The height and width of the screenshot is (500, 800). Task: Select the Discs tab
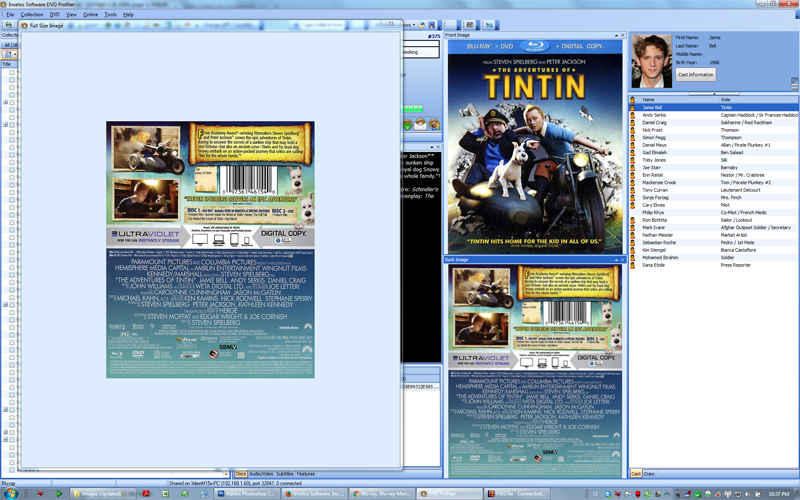point(241,474)
